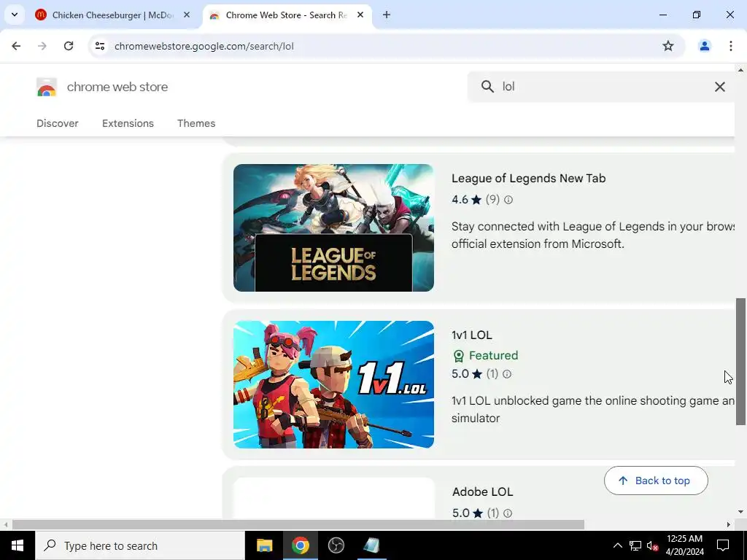Click the horizontal scrollbar thumb
This screenshot has height=560, width=747.
pyautogui.click(x=298, y=525)
